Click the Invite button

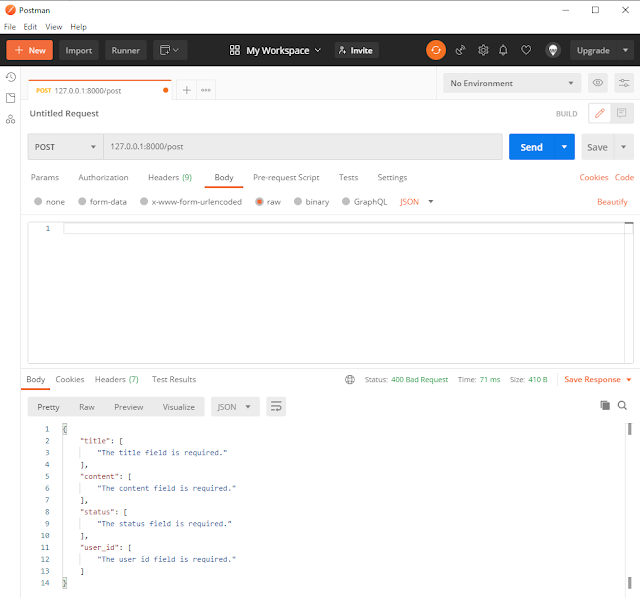356,50
